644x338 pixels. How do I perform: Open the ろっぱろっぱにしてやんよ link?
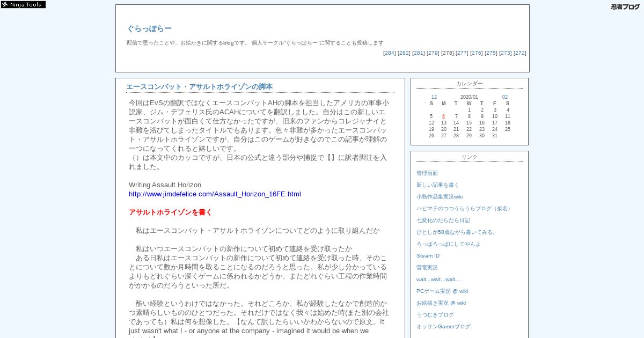pyautogui.click(x=449, y=244)
